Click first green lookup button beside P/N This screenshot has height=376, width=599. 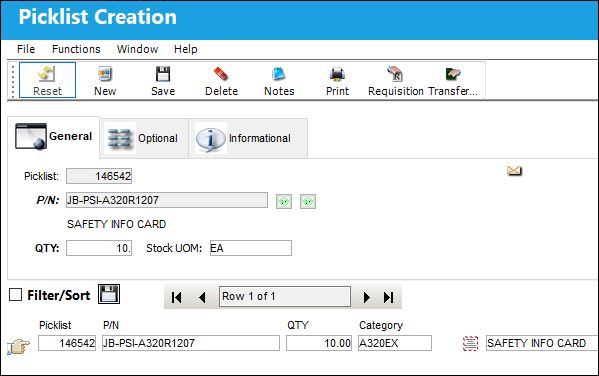point(284,201)
